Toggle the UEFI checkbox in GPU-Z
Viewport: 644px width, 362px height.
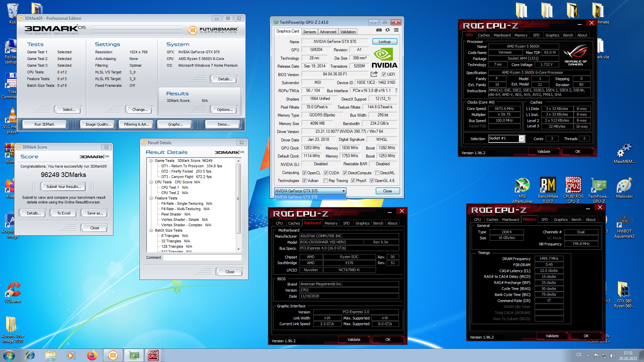click(384, 74)
